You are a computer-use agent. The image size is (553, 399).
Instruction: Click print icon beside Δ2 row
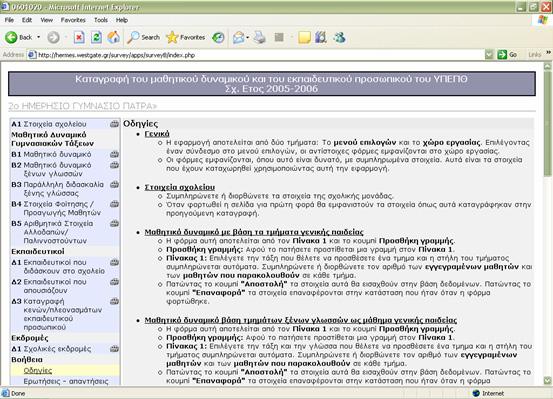coord(114,282)
